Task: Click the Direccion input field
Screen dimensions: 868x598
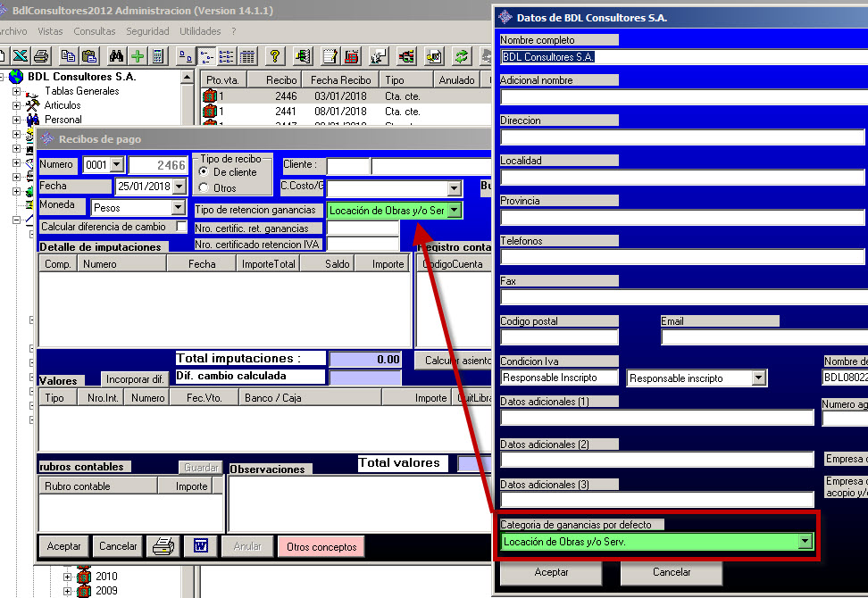Action: coord(682,137)
